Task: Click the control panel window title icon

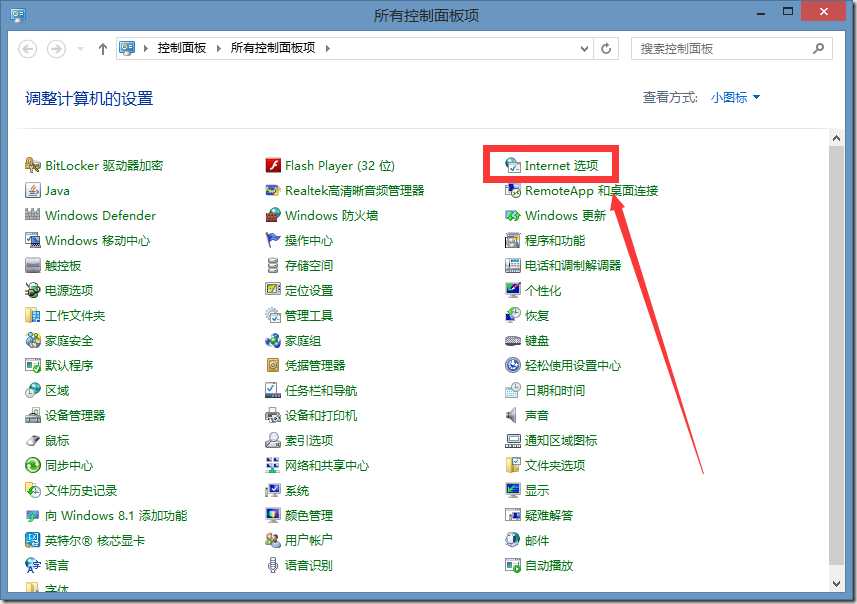Action: coord(18,15)
